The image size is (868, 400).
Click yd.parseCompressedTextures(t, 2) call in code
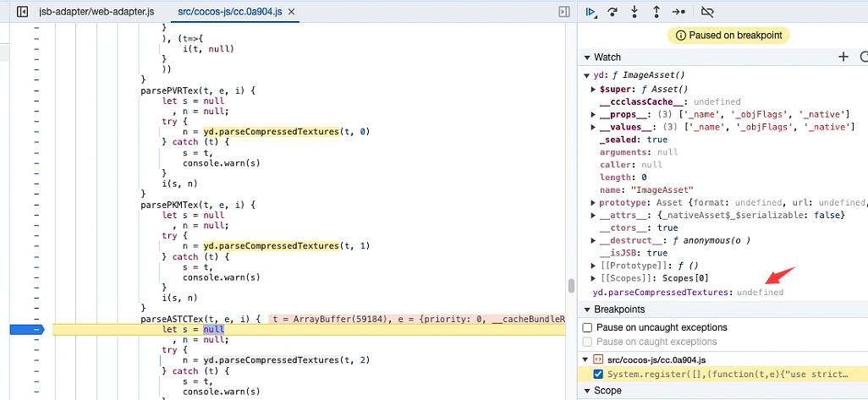(286, 360)
